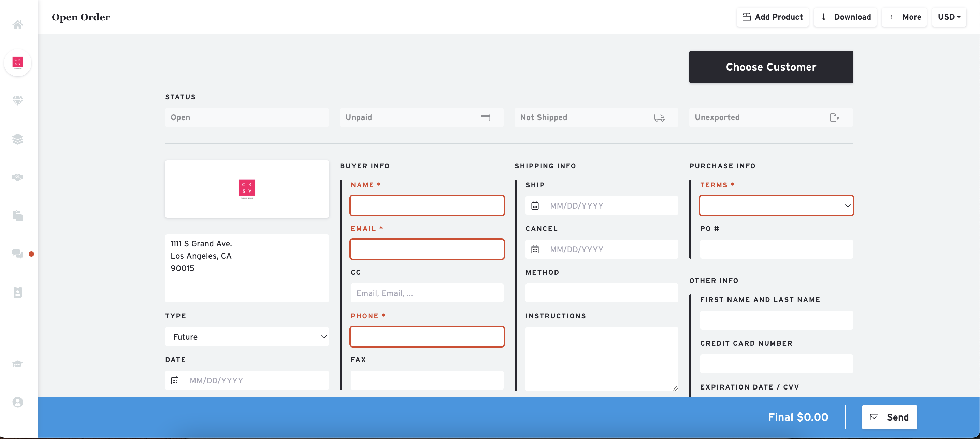The width and height of the screenshot is (980, 439).
Task: Click the CKSY brand logo in sidebar
Action: pos(17,62)
